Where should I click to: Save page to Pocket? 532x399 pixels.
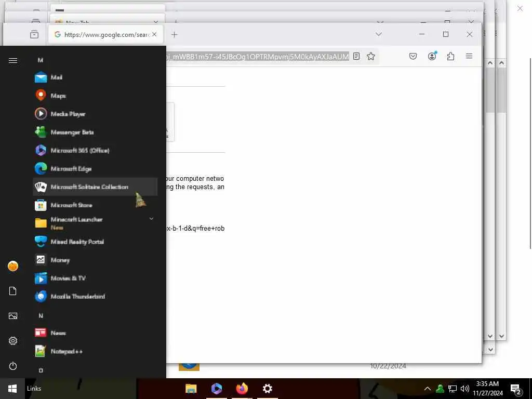tap(413, 56)
